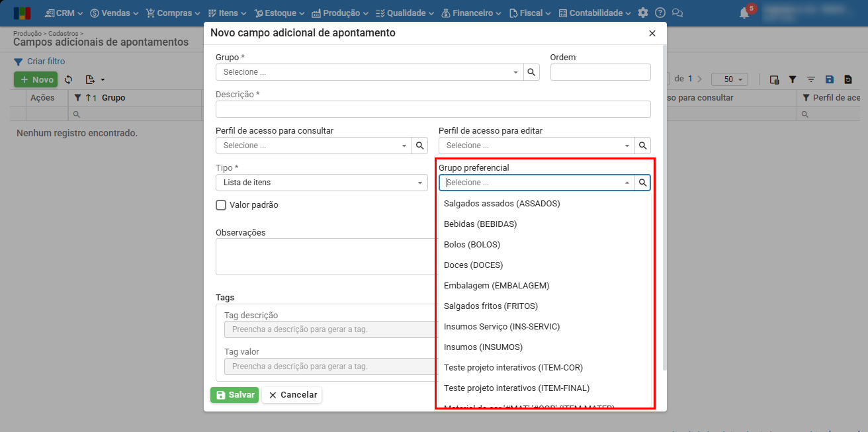This screenshot has width=868, height=432.
Task: Click the refresh icon next to Novo
Action: point(68,79)
